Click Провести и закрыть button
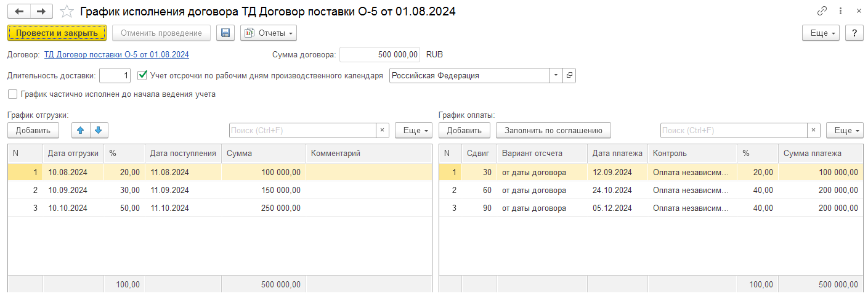This screenshot has width=868, height=296. (x=57, y=33)
